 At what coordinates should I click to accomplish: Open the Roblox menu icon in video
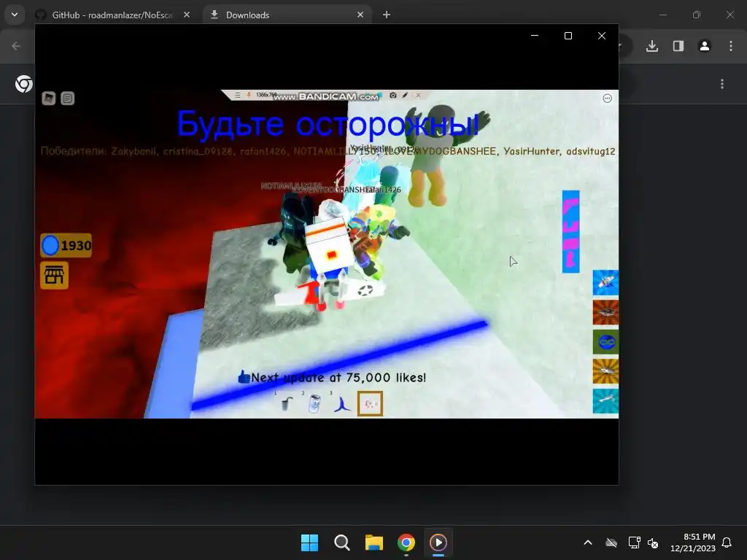[x=49, y=98]
